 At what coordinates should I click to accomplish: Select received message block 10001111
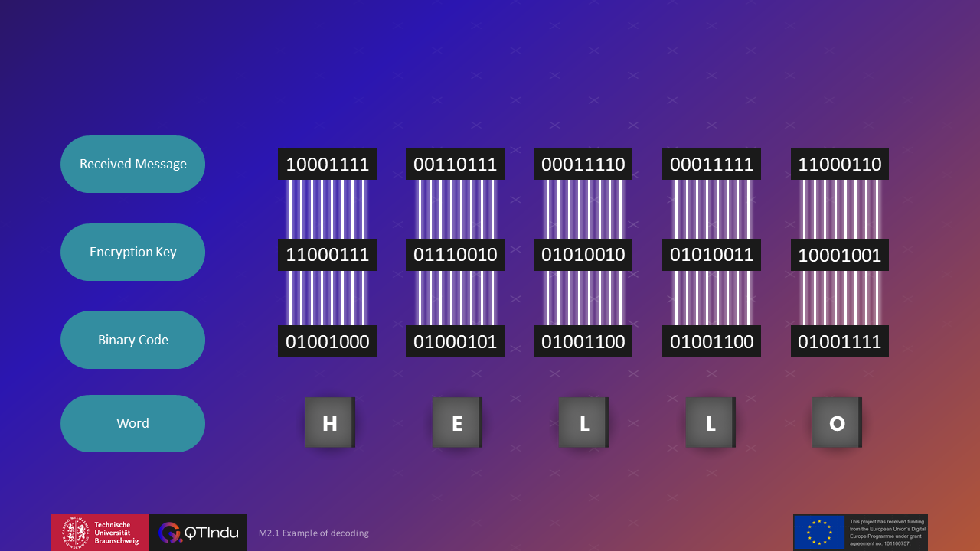327,164
